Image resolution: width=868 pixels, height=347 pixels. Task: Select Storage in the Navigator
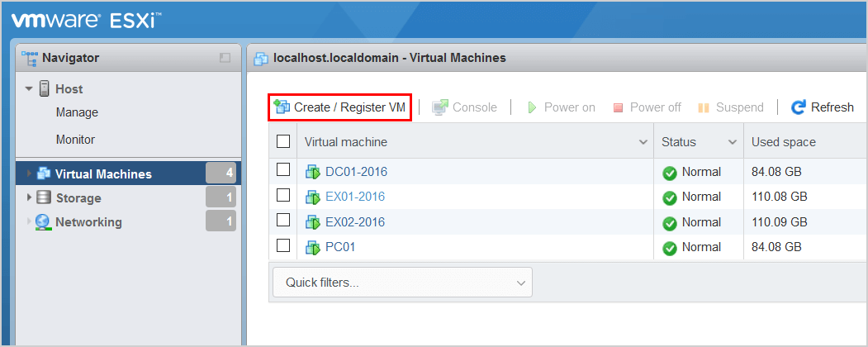[x=78, y=198]
